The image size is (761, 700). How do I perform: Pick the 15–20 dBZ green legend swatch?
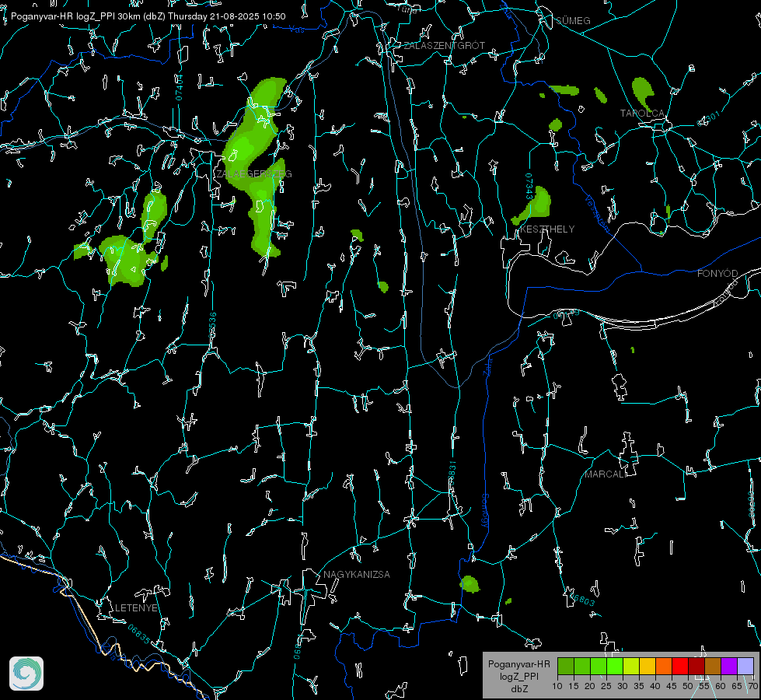pyautogui.click(x=582, y=666)
